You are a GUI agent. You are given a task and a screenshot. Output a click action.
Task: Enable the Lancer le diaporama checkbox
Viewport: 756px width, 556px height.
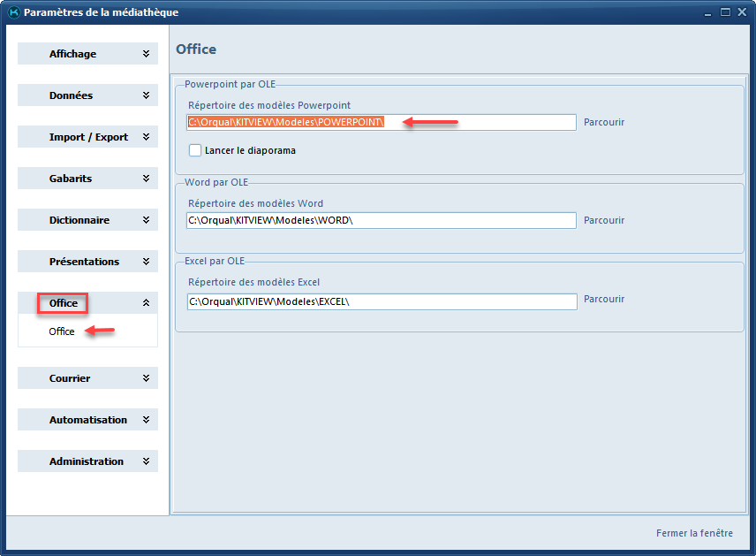(x=195, y=150)
